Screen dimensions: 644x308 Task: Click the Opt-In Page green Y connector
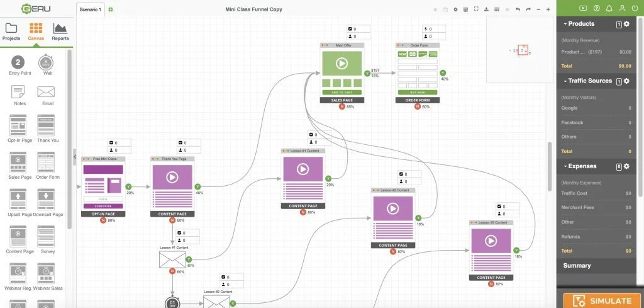128,186
